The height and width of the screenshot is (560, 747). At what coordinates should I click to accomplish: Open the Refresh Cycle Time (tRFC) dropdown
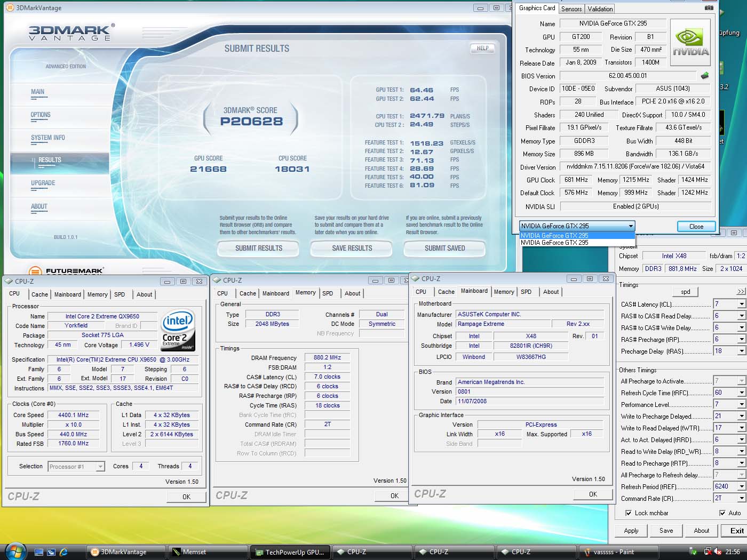[741, 393]
